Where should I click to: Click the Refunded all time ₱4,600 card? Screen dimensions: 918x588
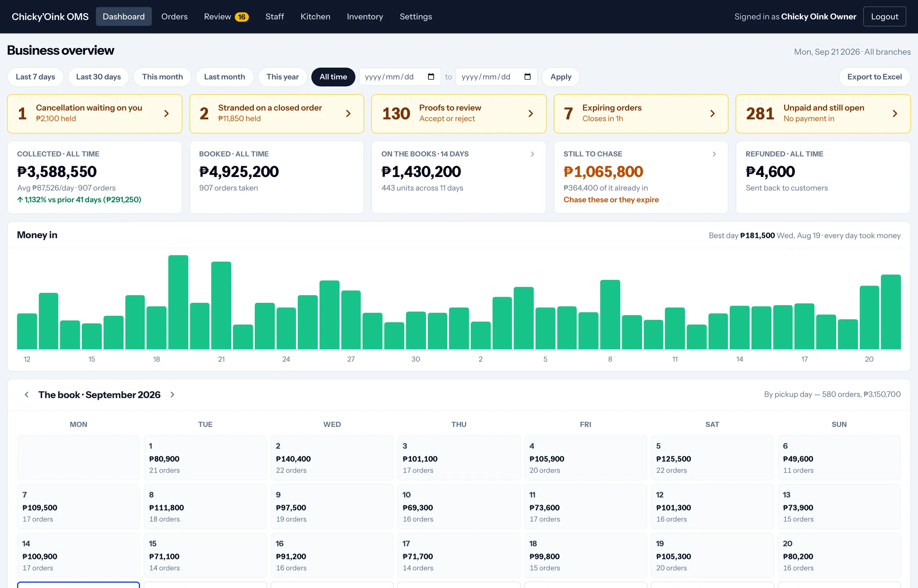tap(823, 177)
